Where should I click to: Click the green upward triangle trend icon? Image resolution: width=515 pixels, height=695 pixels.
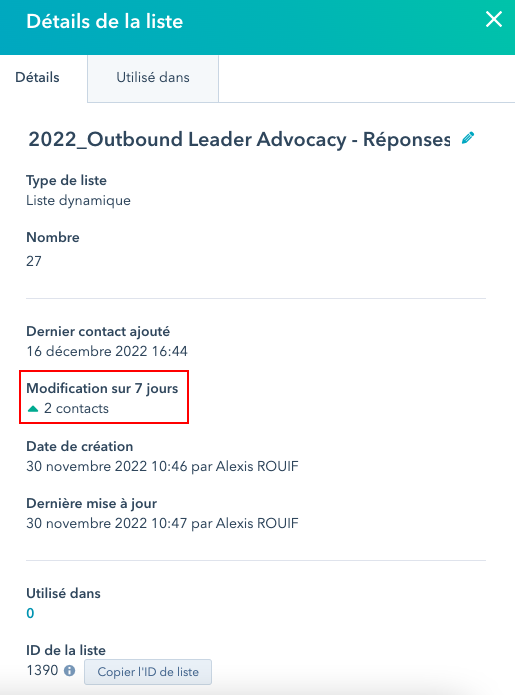click(33, 409)
